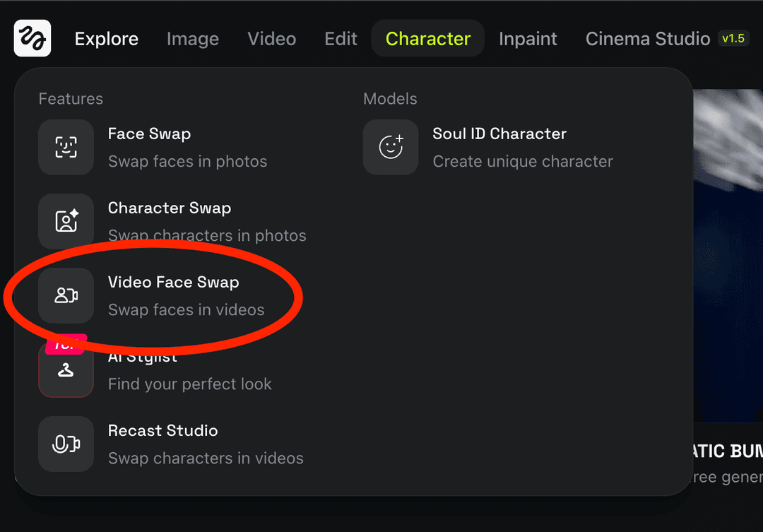Click the Face Swap scan icon
This screenshot has width=763, height=532.
(x=66, y=147)
